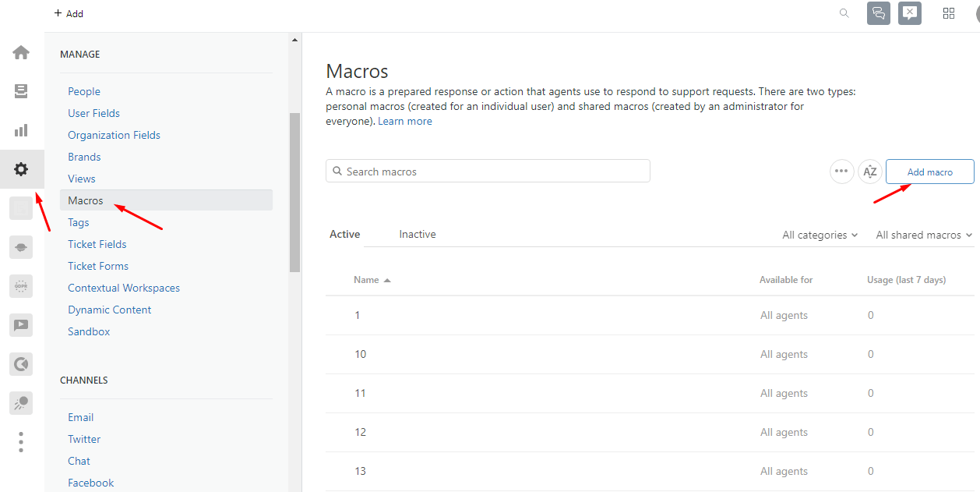Click the Add macro button

click(929, 171)
